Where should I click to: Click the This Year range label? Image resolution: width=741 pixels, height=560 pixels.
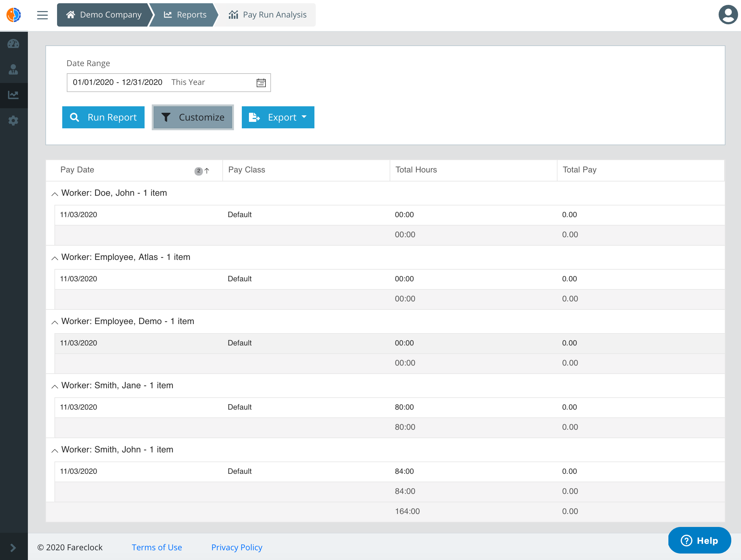point(188,82)
